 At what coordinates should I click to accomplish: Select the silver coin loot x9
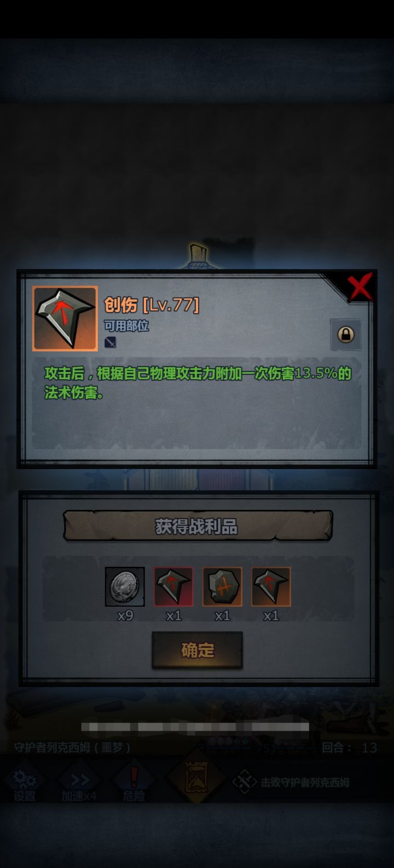click(x=125, y=587)
